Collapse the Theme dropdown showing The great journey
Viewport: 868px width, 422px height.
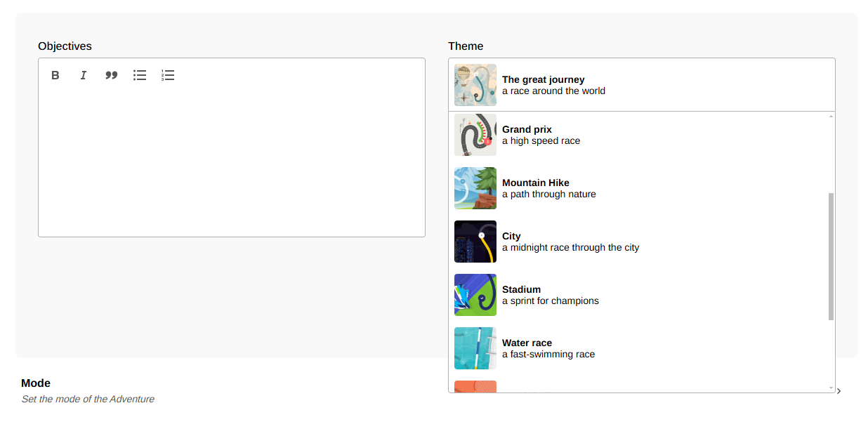[641, 85]
